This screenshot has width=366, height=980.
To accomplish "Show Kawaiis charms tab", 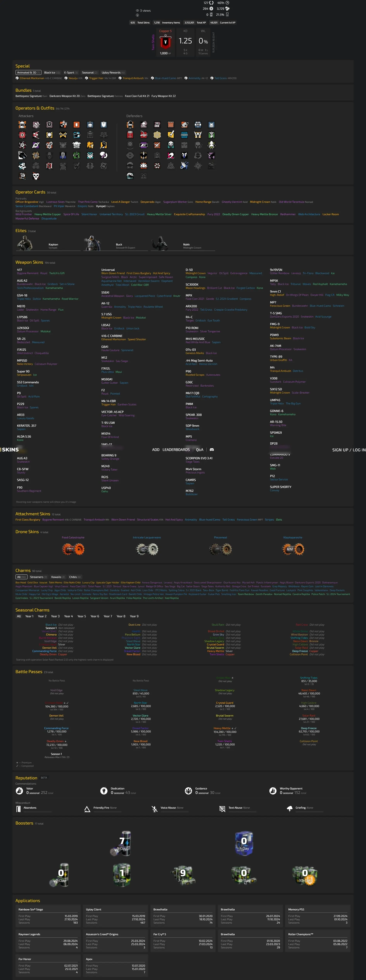I will [x=58, y=577].
